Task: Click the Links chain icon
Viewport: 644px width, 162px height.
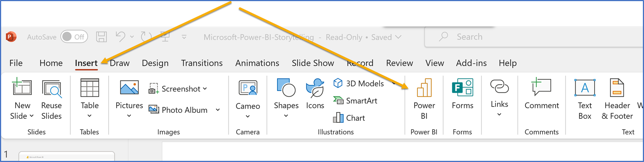Action: (x=499, y=86)
